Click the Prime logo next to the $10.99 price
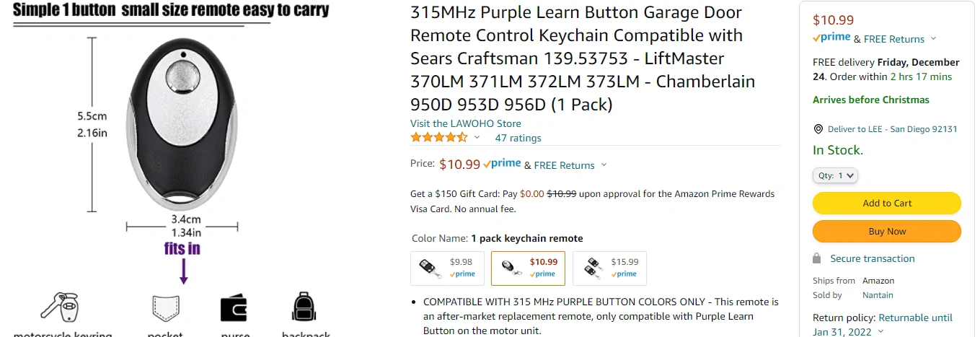 tap(503, 164)
